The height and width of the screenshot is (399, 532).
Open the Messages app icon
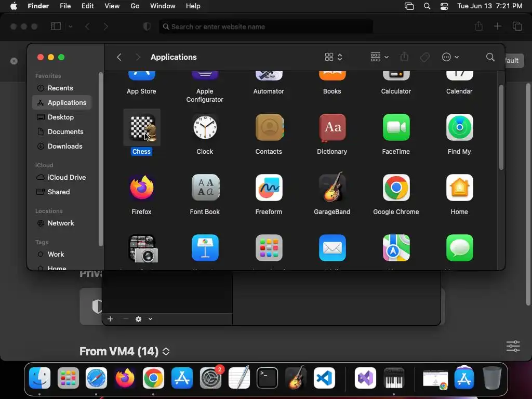pyautogui.click(x=459, y=248)
